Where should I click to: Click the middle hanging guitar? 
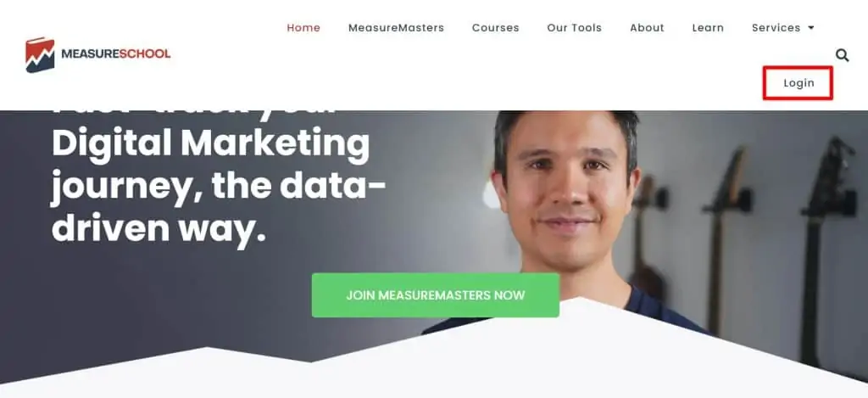point(726,238)
